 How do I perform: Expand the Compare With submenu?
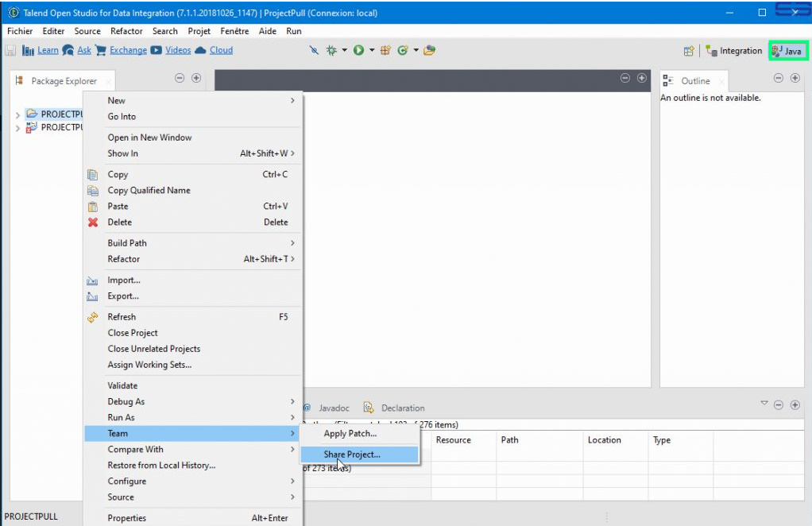point(192,450)
